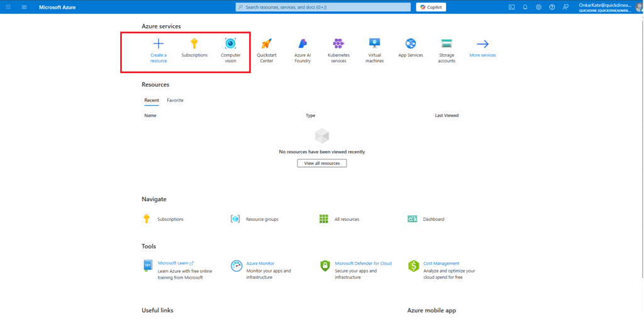Open Storage accounts
Image resolution: width=644 pixels, height=333 pixels.
[x=447, y=50]
